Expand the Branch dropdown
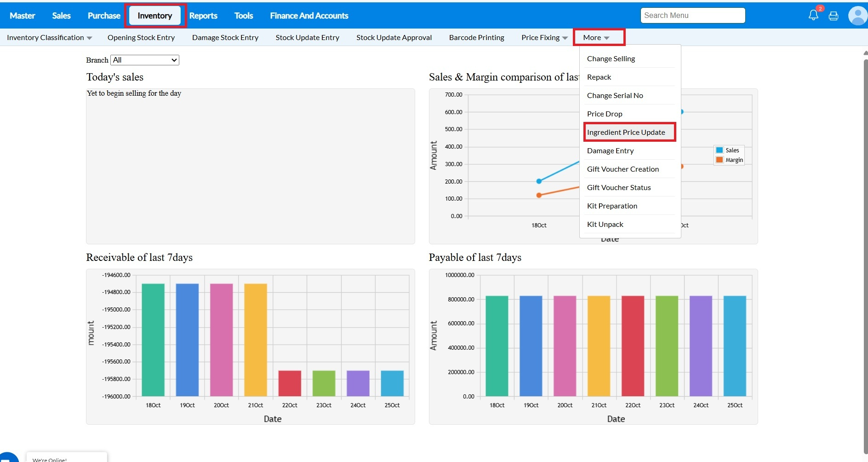The height and width of the screenshot is (462, 868). pyautogui.click(x=145, y=60)
